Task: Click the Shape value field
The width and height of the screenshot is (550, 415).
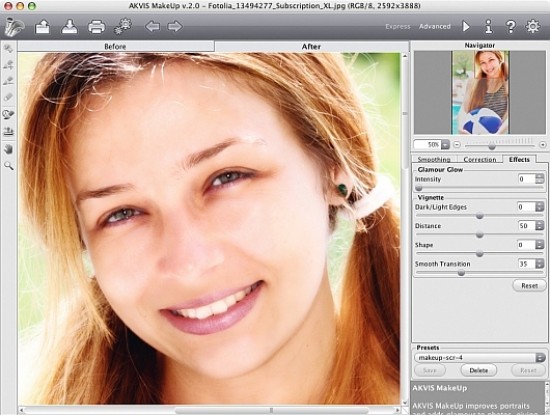Action: coord(527,245)
